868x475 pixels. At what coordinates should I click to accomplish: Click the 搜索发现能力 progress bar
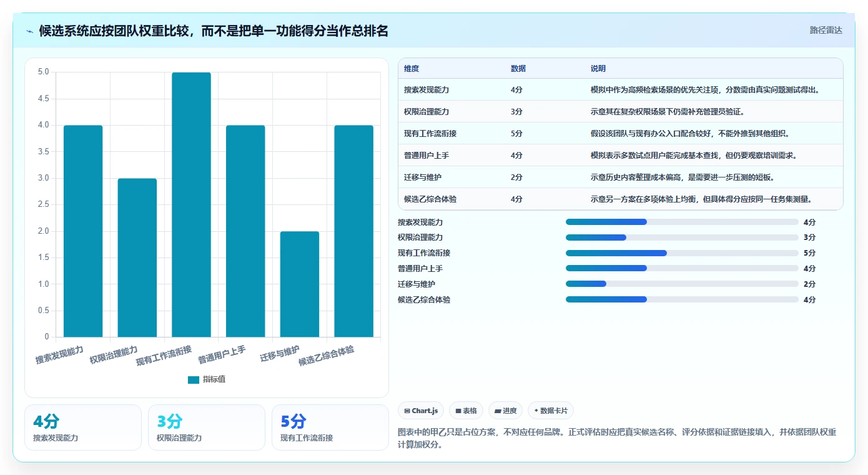(682, 222)
